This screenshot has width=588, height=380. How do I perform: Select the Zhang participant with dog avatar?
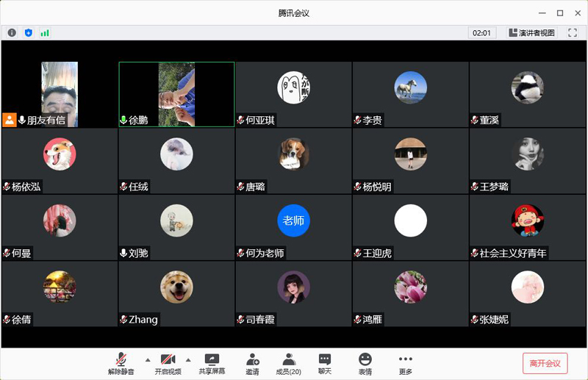176,293
